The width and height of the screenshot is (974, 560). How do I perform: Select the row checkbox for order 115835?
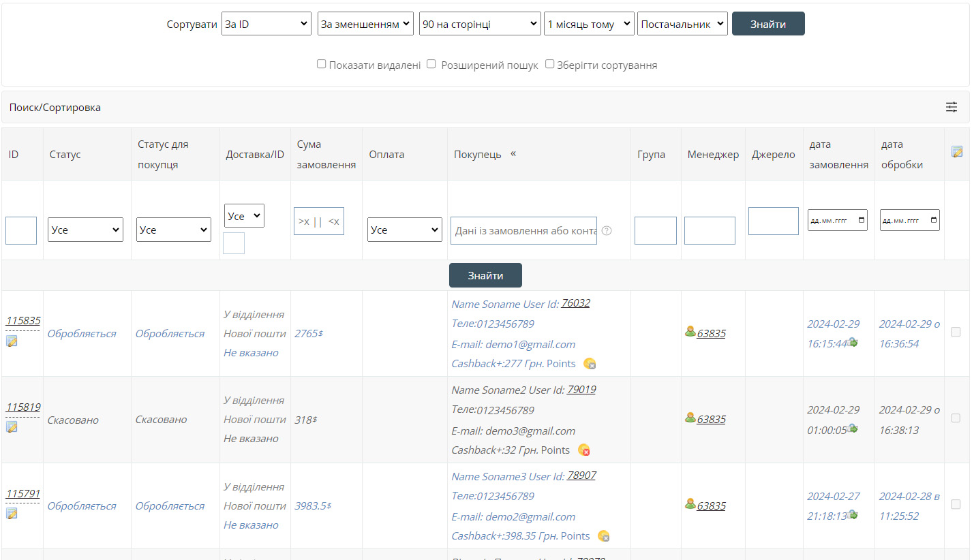point(956,332)
